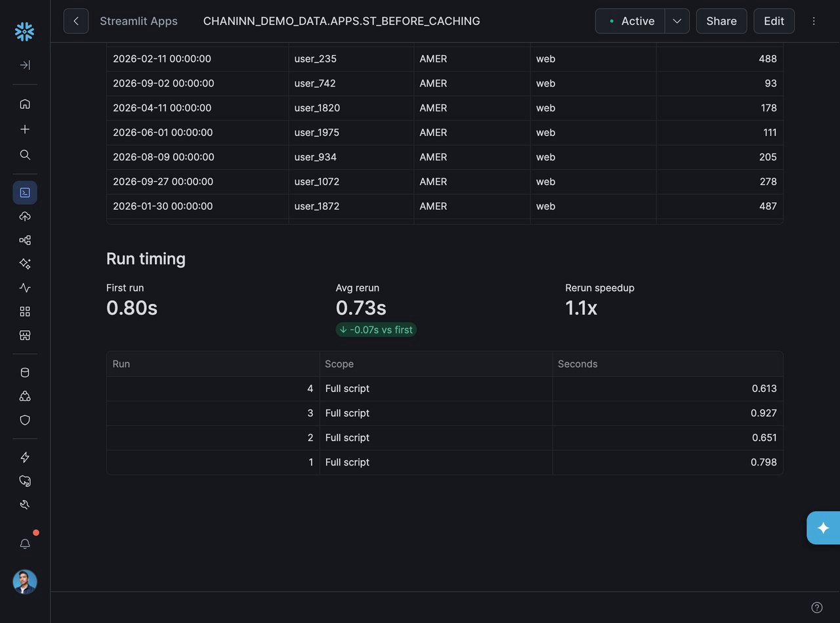The width and height of the screenshot is (840, 623).
Task: Open the search magnifier icon
Action: (x=25, y=155)
